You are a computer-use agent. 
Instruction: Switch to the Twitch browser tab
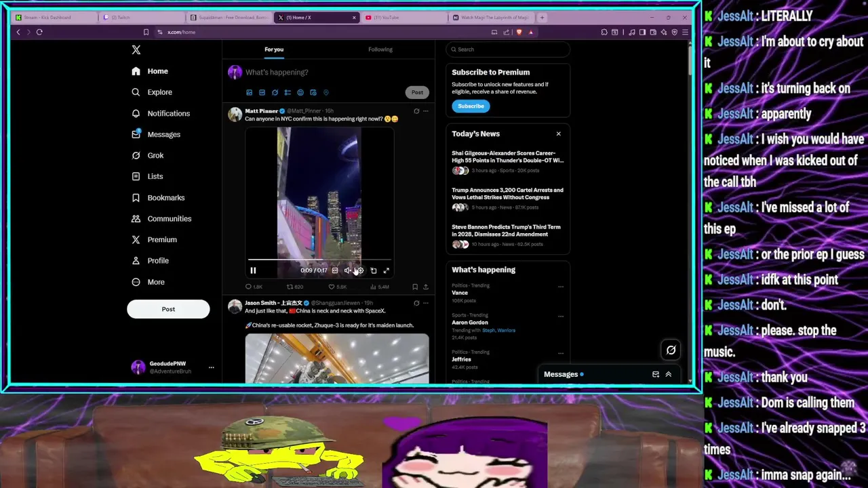point(141,17)
